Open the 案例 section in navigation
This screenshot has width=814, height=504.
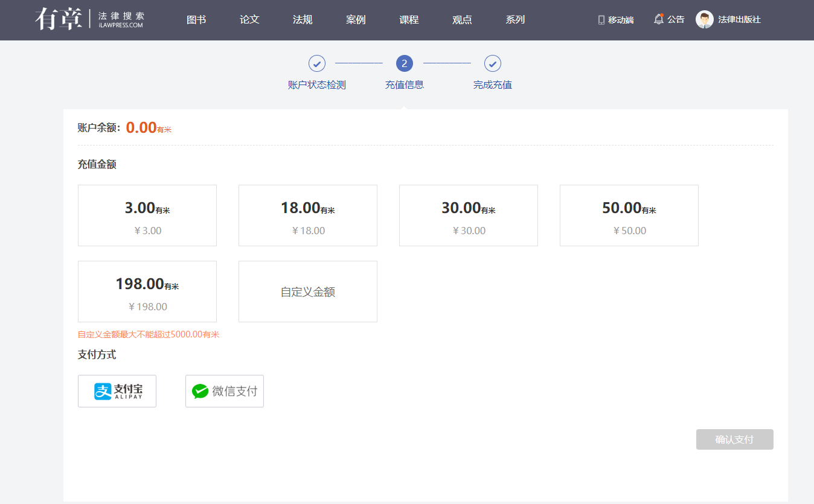point(356,20)
